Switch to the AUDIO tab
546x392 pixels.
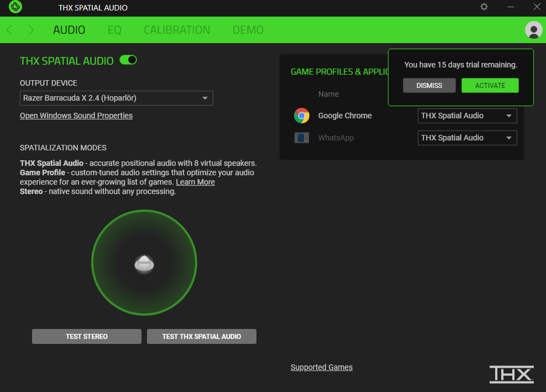(69, 30)
